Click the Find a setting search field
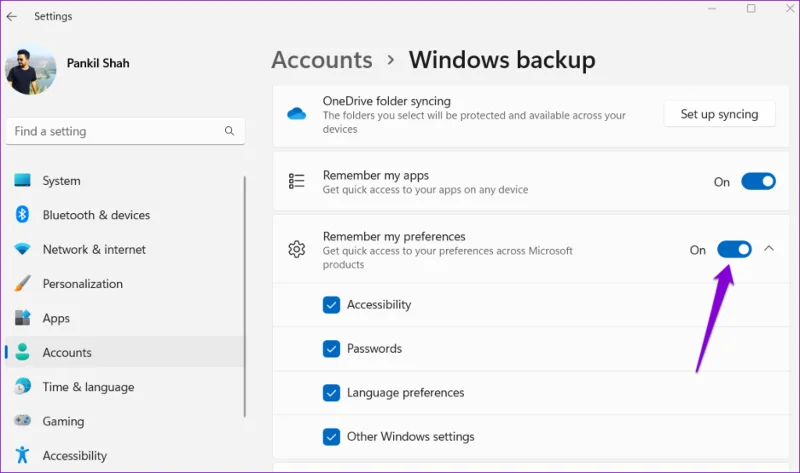The width and height of the screenshot is (800, 473). pos(125,131)
